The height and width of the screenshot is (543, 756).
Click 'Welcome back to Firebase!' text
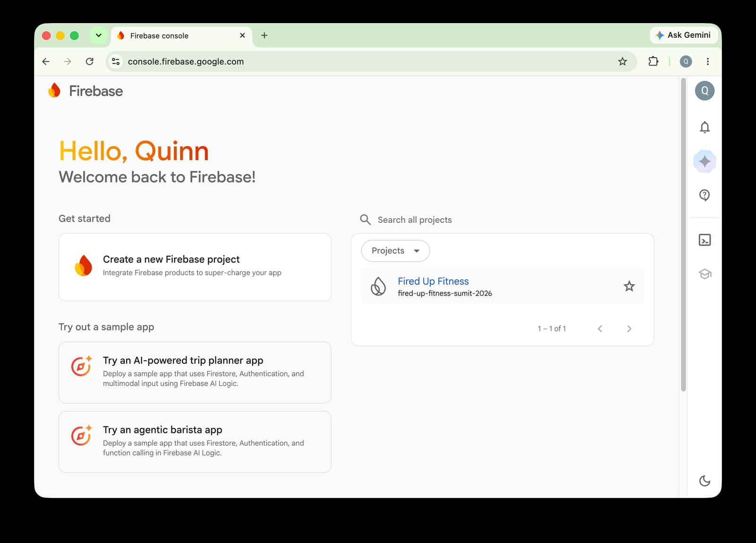tap(157, 177)
